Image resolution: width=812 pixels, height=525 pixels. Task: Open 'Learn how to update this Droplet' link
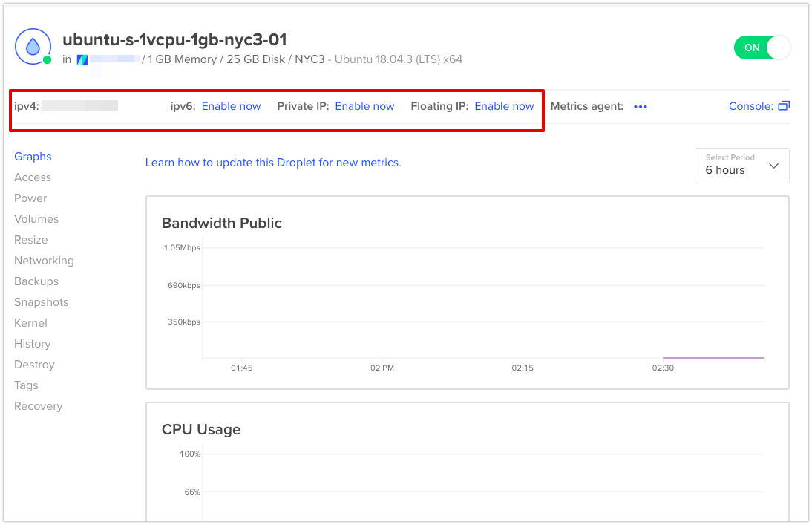pos(273,163)
